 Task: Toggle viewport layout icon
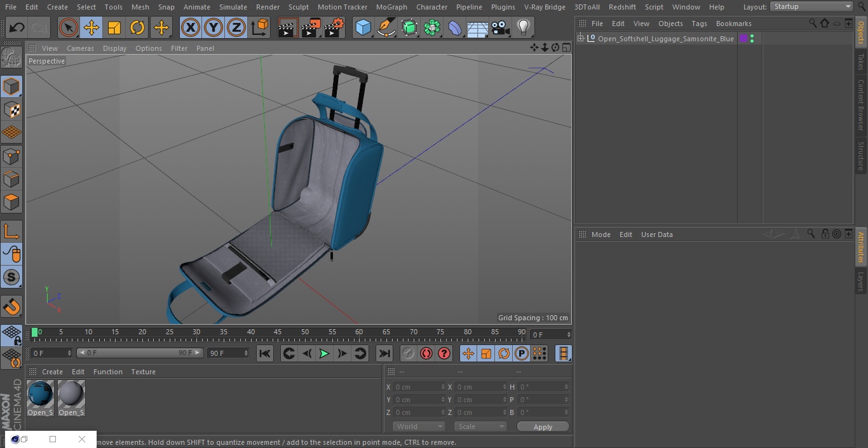point(566,48)
